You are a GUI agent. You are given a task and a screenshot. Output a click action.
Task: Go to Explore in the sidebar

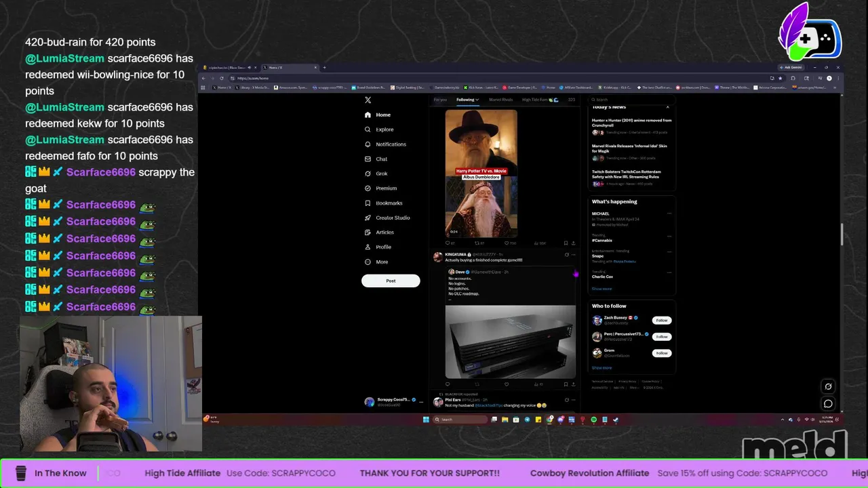pyautogui.click(x=379, y=129)
